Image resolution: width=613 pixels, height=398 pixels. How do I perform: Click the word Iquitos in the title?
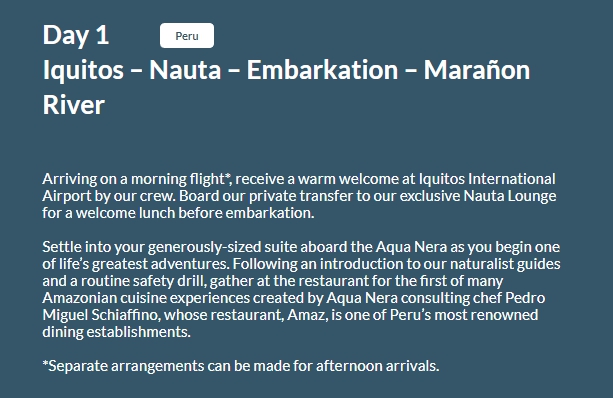pyautogui.click(x=83, y=71)
